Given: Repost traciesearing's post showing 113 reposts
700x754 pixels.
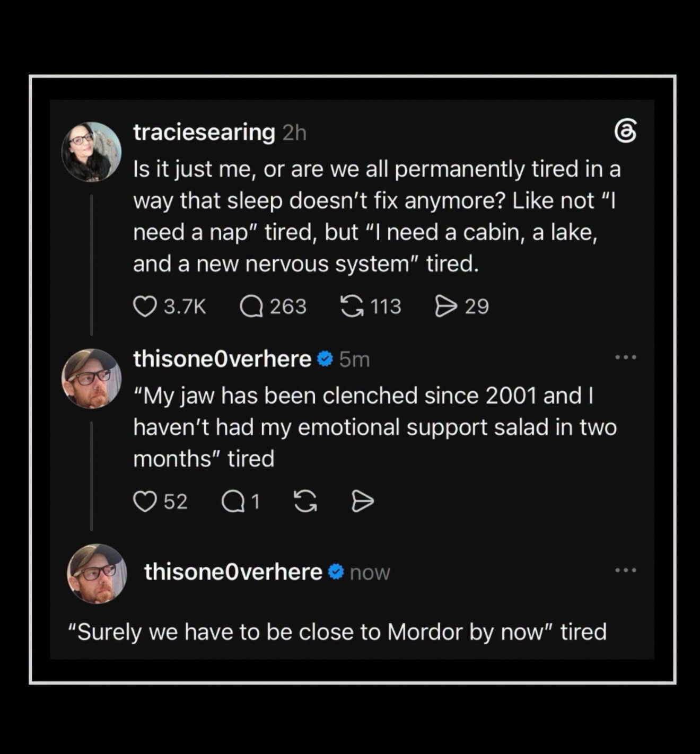Looking at the screenshot, I should point(352,306).
